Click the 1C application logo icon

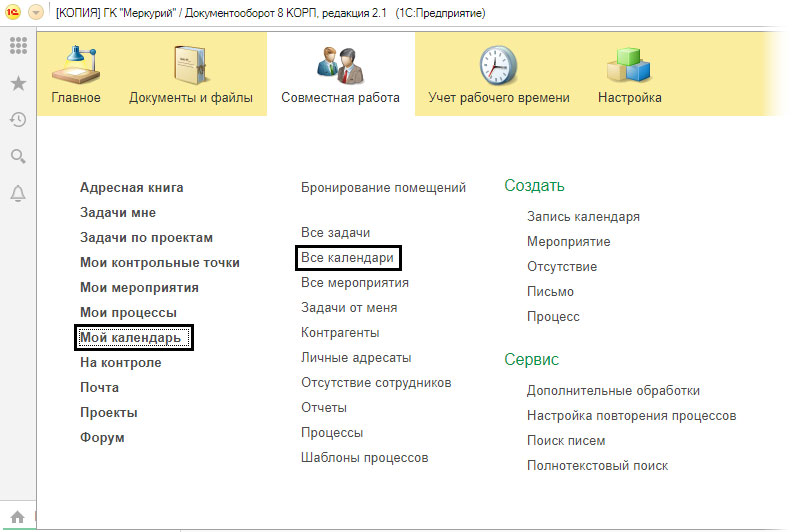click(13, 13)
